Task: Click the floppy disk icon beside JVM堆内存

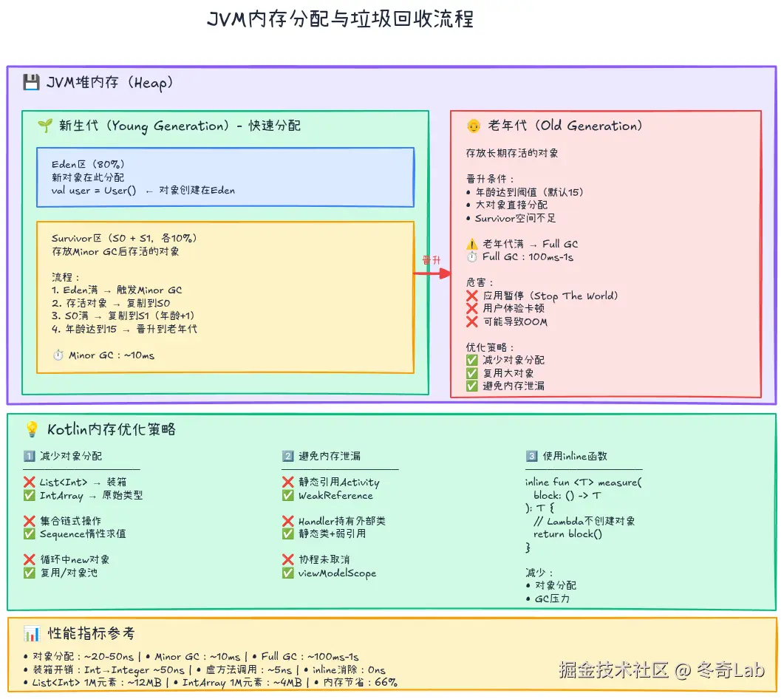Action: pyautogui.click(x=31, y=83)
